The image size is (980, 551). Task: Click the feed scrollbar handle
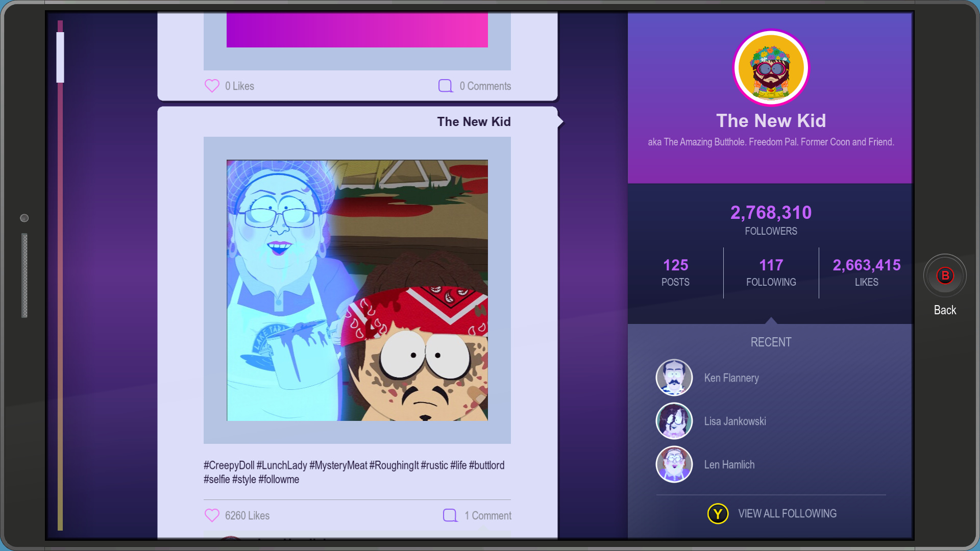click(x=60, y=57)
